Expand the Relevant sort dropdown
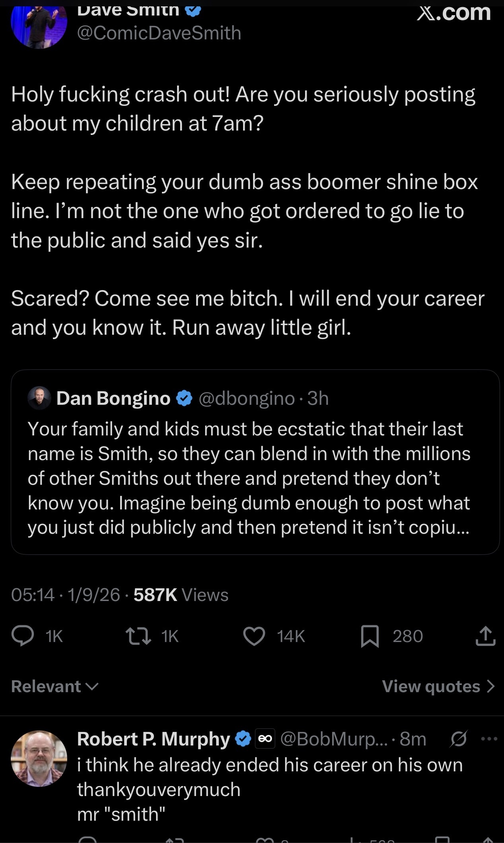 tap(55, 687)
